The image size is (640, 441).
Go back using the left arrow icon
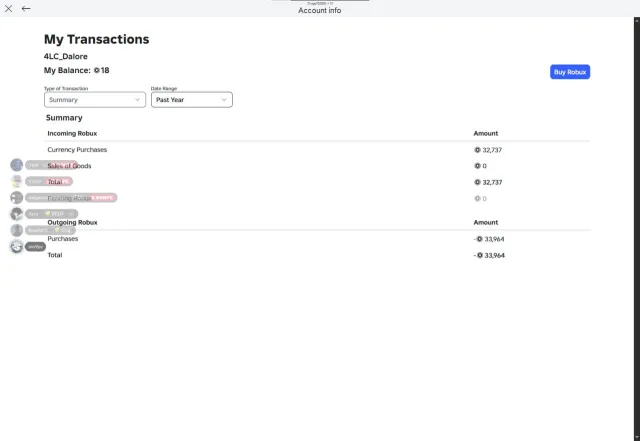point(26,9)
